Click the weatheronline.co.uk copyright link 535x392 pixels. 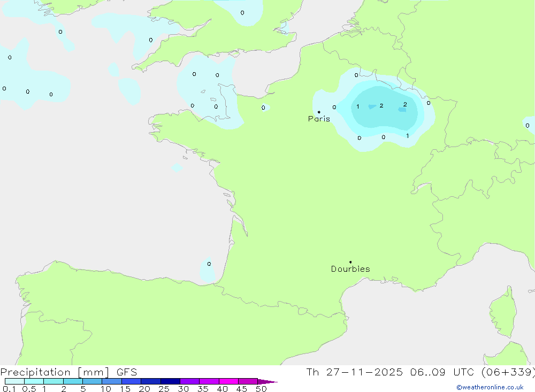(x=490, y=387)
